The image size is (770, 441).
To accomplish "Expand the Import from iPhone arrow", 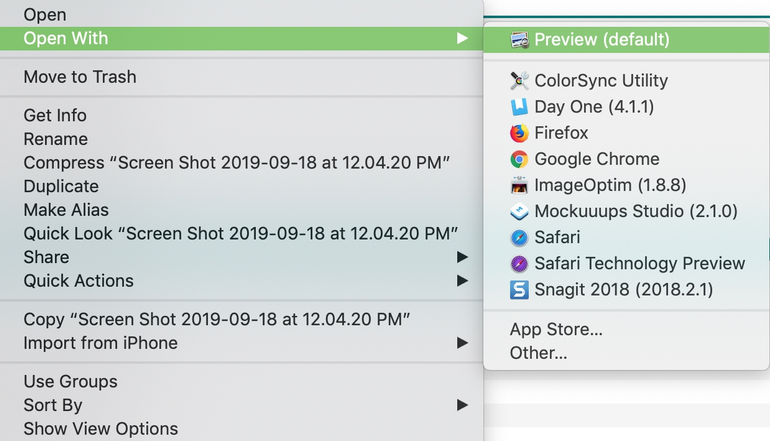I will [x=461, y=343].
